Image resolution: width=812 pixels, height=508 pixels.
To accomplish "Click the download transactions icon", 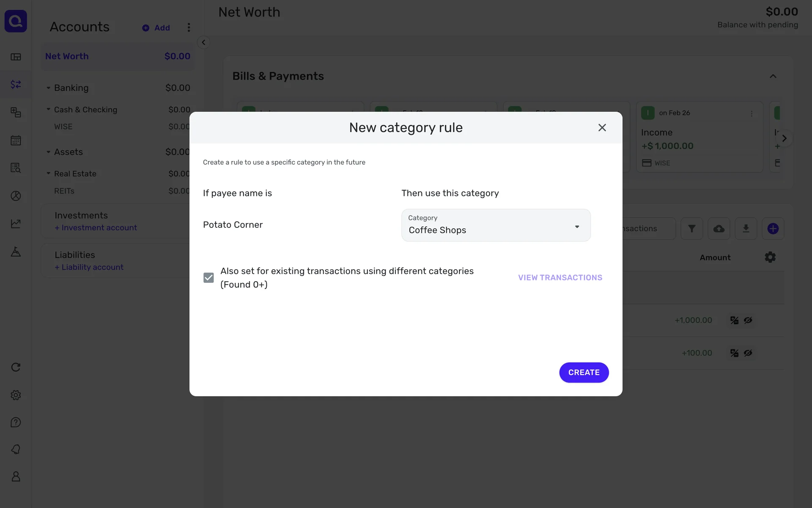I will tap(746, 229).
